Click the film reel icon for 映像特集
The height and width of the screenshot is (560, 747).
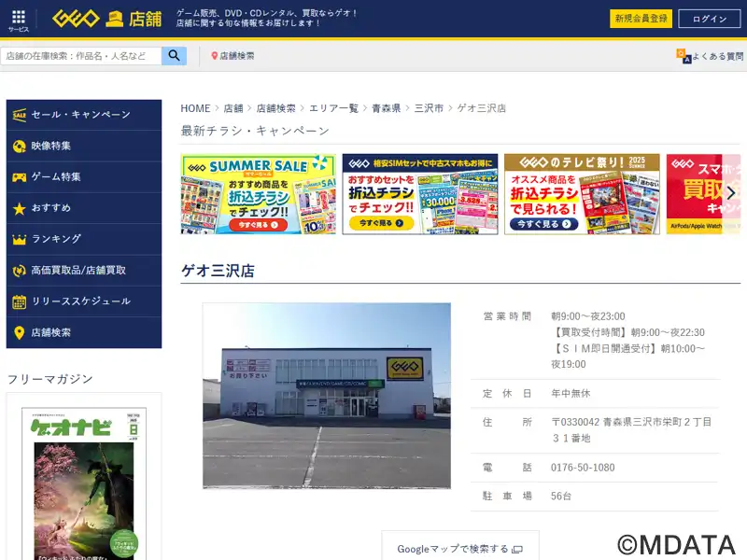[x=19, y=147]
